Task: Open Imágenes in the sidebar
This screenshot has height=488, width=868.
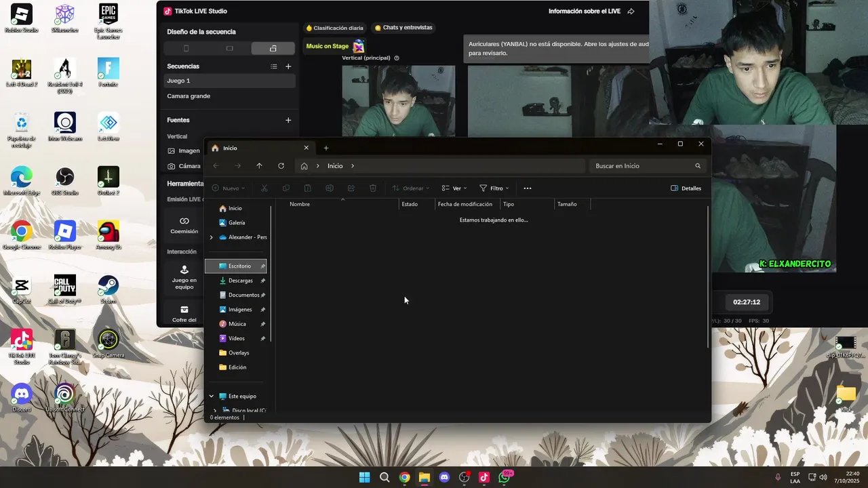Action: pos(236,310)
